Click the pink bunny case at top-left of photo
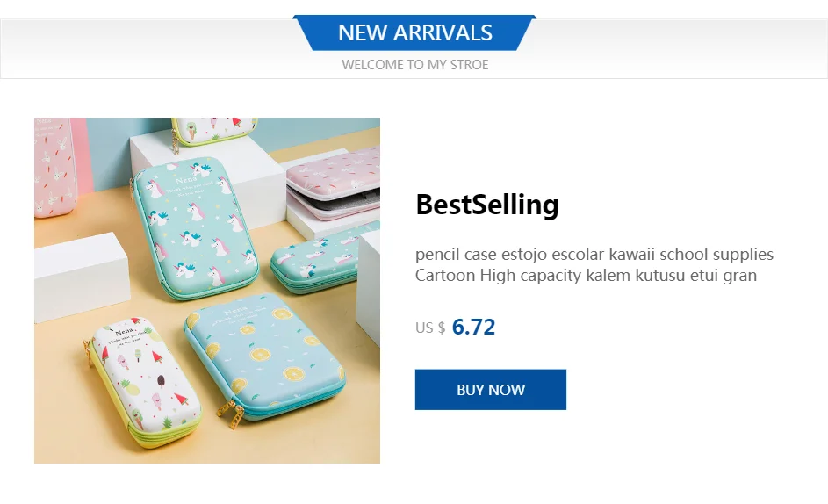The width and height of the screenshot is (828, 504). pyautogui.click(x=54, y=167)
